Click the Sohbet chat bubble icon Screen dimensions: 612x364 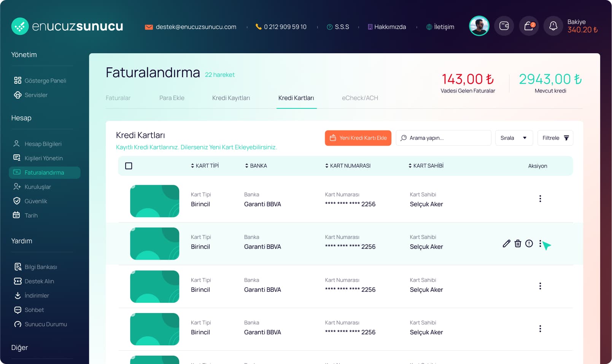[17, 310]
